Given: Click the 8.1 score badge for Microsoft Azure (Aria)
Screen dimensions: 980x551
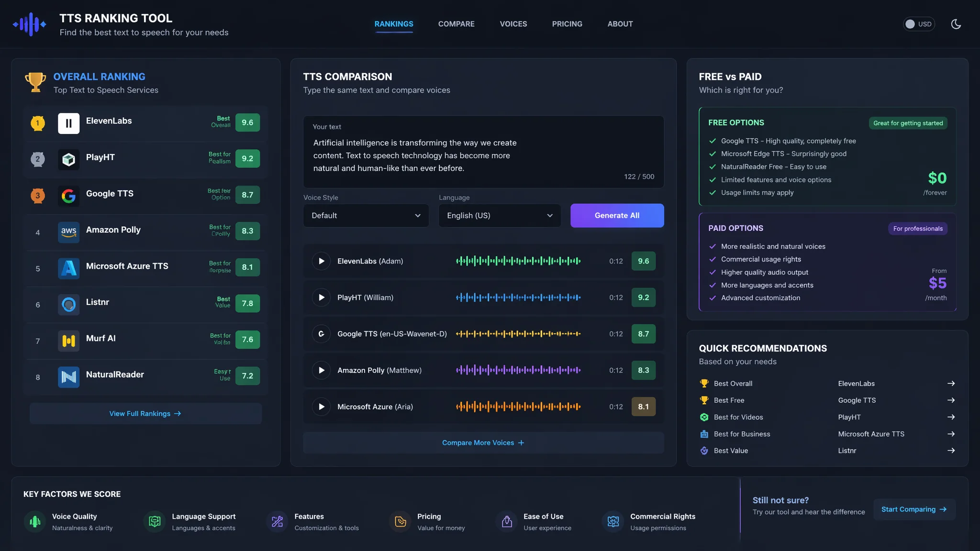Looking at the screenshot, I should (x=644, y=407).
